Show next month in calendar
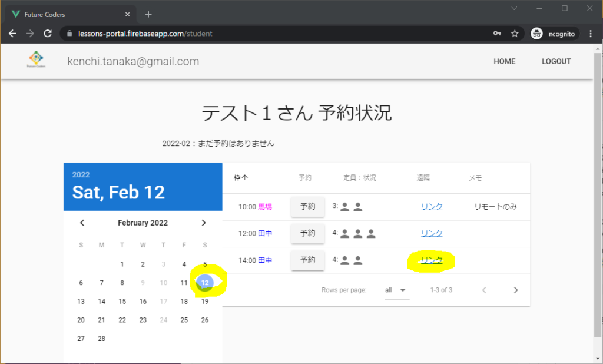 204,223
